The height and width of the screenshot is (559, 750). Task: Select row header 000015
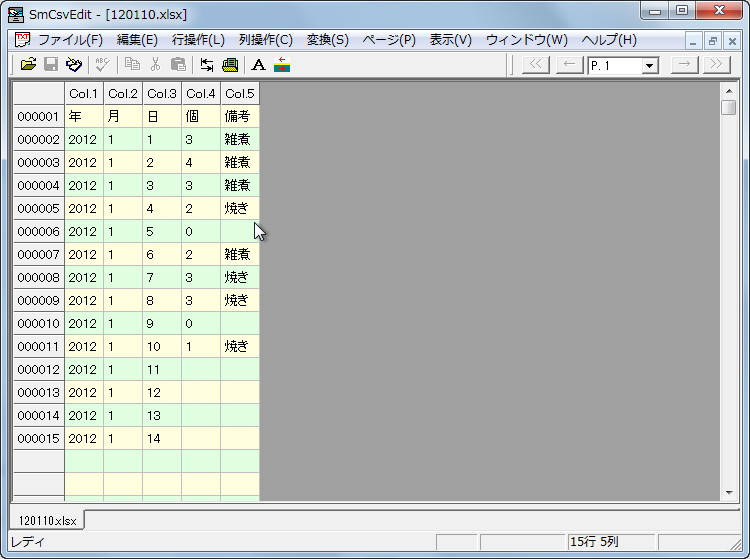point(38,438)
